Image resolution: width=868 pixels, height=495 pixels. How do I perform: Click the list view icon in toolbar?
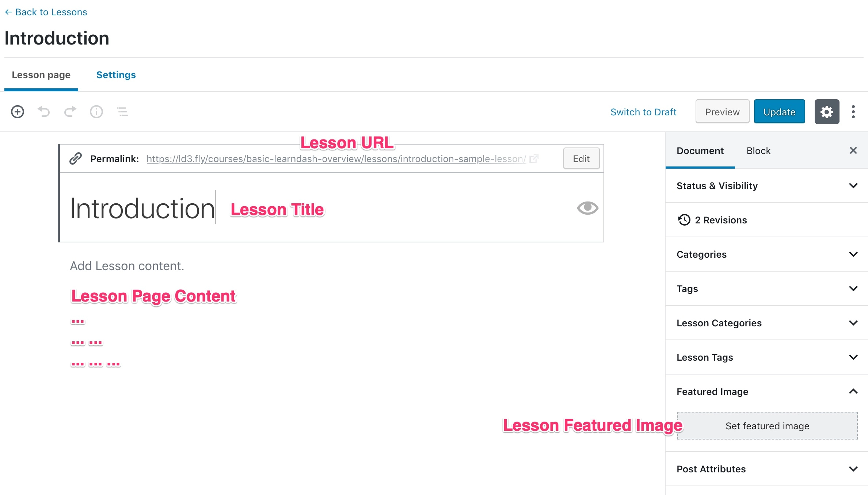[121, 112]
